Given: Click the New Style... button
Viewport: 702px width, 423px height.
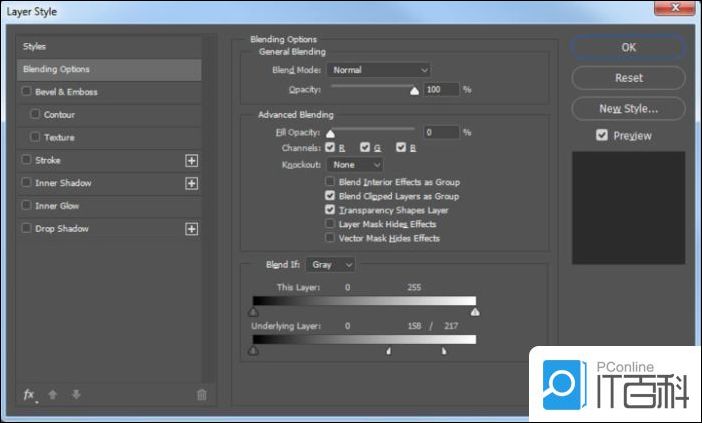Looking at the screenshot, I should 628,109.
